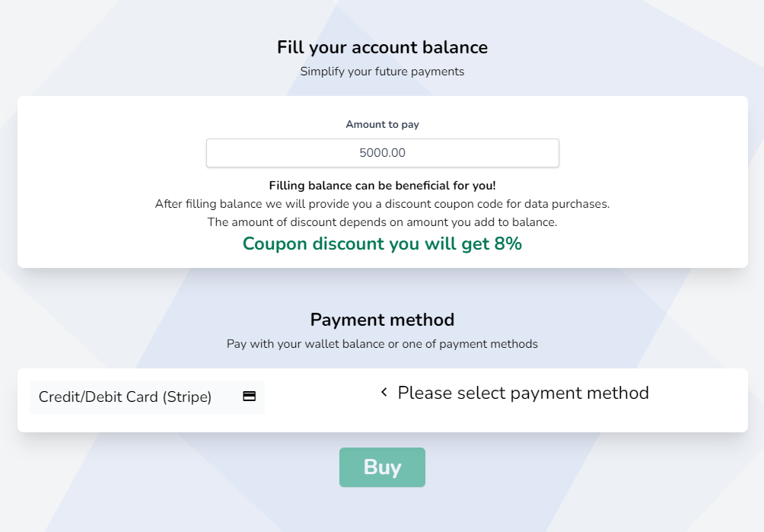
Task: Click the "Amount to pay" label
Action: (382, 124)
